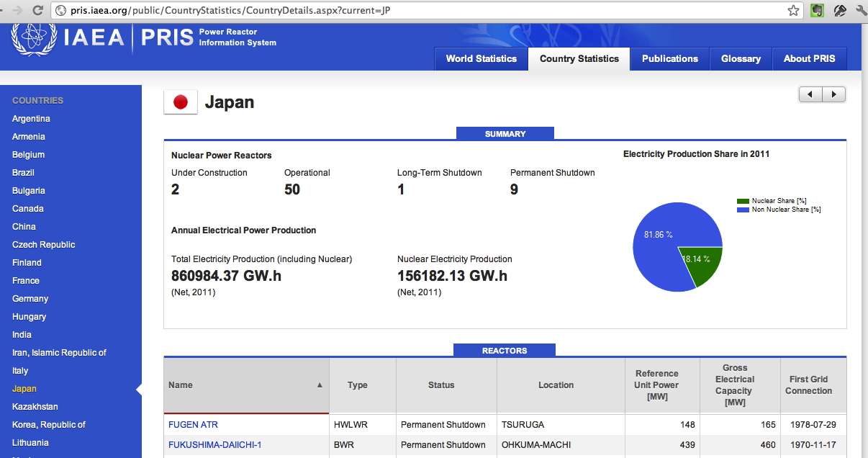Select the Country Statistics tab
Viewport: 868px width, 458px height.
[x=579, y=59]
